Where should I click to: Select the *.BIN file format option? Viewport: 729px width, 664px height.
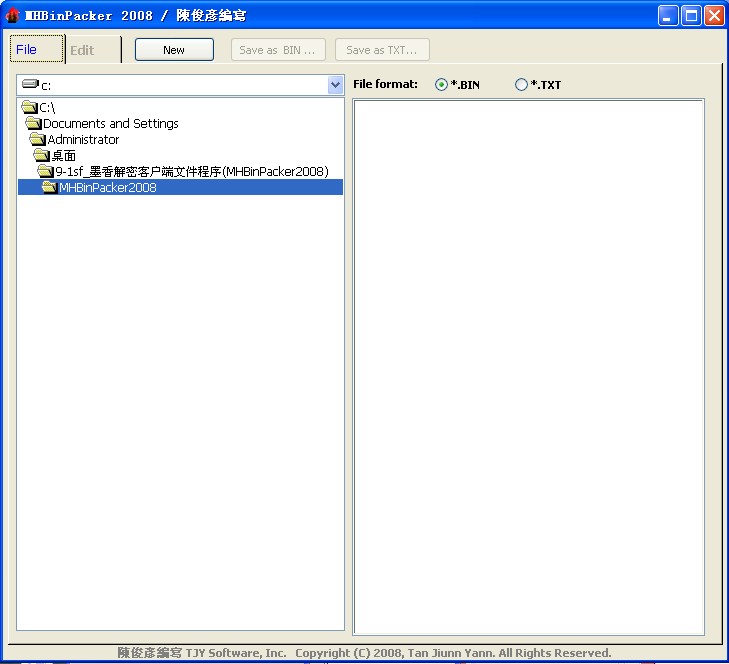[x=441, y=85]
